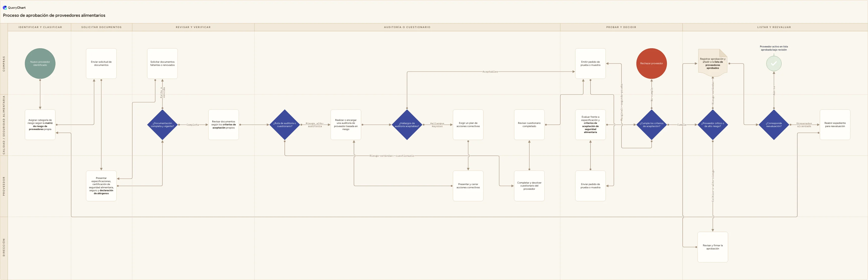Click the ¿Ruta de auditoría o cuestionario? diamond

[x=285, y=125]
